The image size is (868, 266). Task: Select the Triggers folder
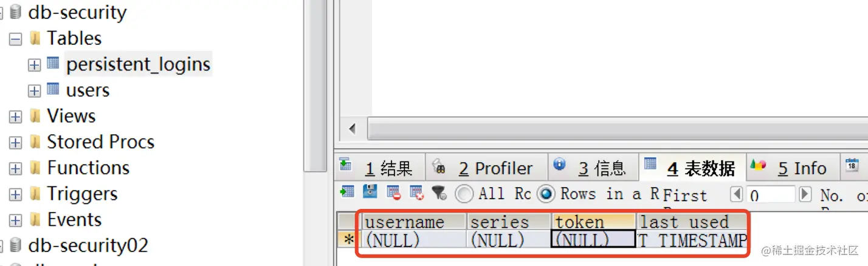(x=82, y=194)
